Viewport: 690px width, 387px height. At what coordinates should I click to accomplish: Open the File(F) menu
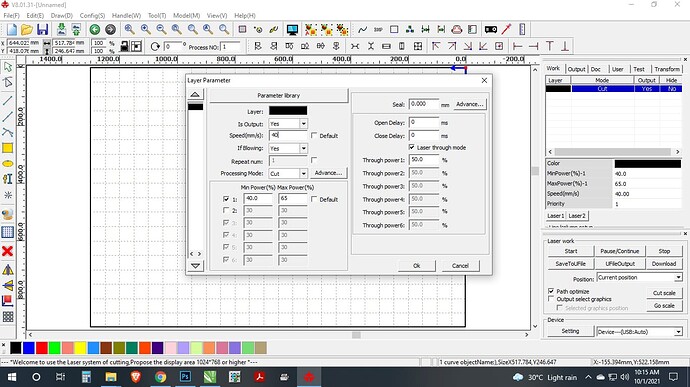pyautogui.click(x=11, y=15)
